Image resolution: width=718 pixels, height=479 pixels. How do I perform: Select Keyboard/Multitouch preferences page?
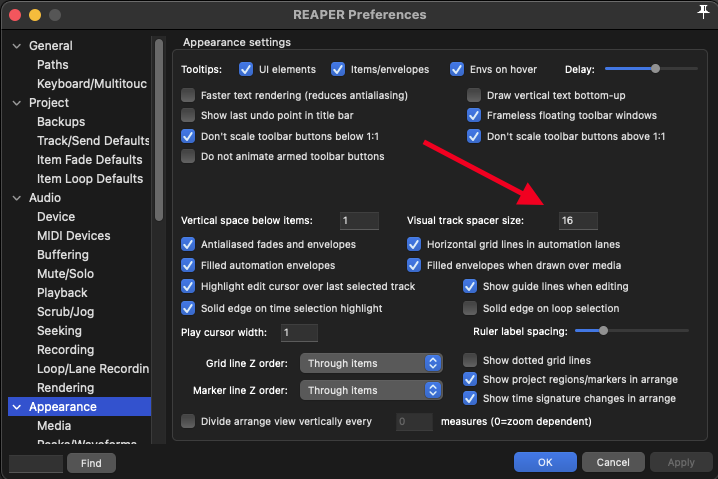92,84
